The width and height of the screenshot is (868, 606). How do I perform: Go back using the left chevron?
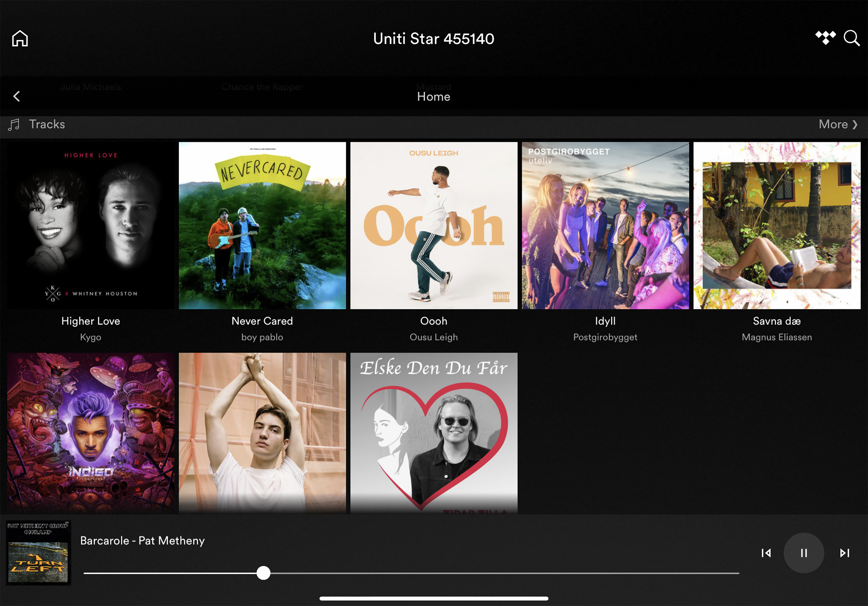coord(16,96)
